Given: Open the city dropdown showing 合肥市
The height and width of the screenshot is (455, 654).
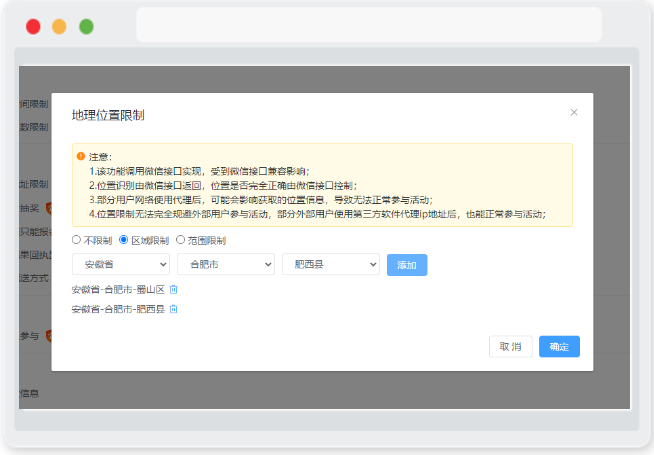Looking at the screenshot, I should [226, 264].
